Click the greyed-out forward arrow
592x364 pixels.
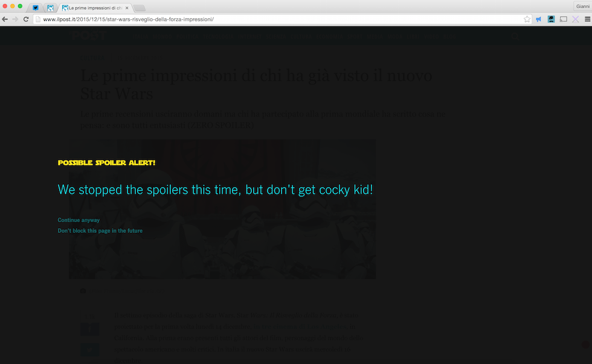[15, 19]
